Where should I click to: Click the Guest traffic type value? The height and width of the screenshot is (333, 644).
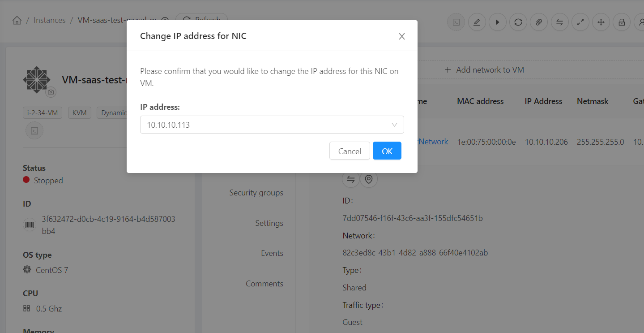tap(353, 322)
